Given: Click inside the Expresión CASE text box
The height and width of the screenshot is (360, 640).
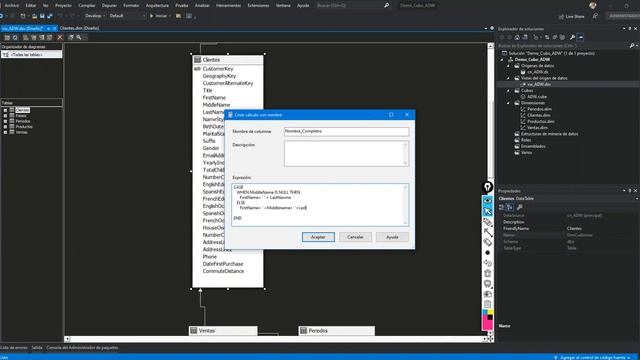Looking at the screenshot, I should (x=320, y=205).
